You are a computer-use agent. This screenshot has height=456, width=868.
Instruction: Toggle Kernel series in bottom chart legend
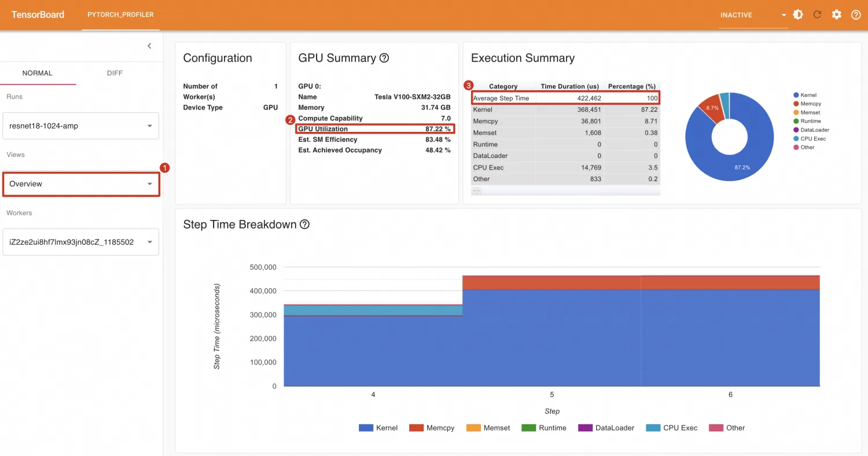point(378,428)
